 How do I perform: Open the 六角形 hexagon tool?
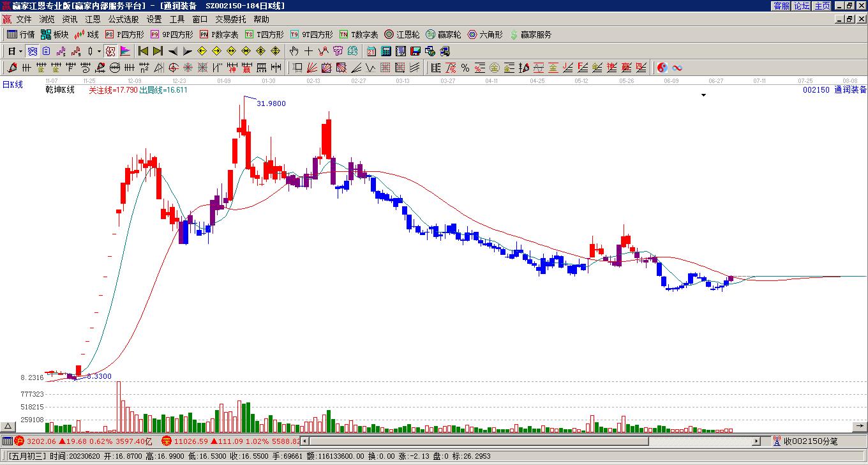[x=485, y=34]
